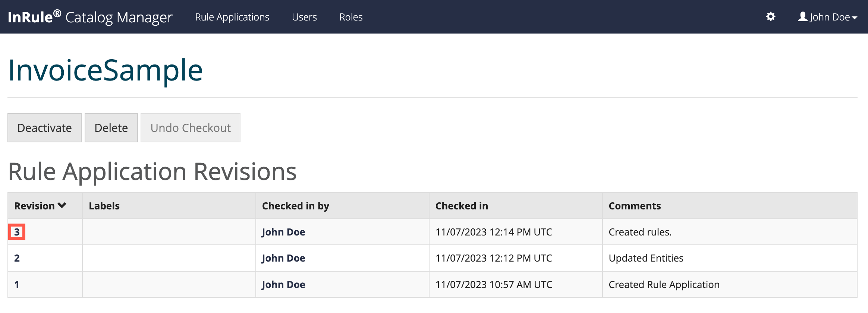Click John Doe in revision 1 row
Image resolution: width=868 pixels, height=313 pixels.
coord(283,285)
